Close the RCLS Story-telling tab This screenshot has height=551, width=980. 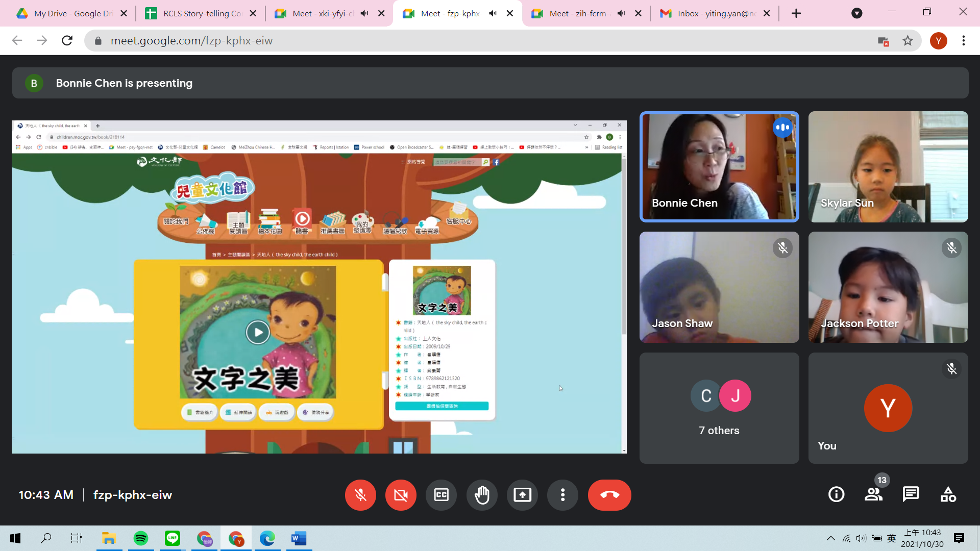click(253, 13)
